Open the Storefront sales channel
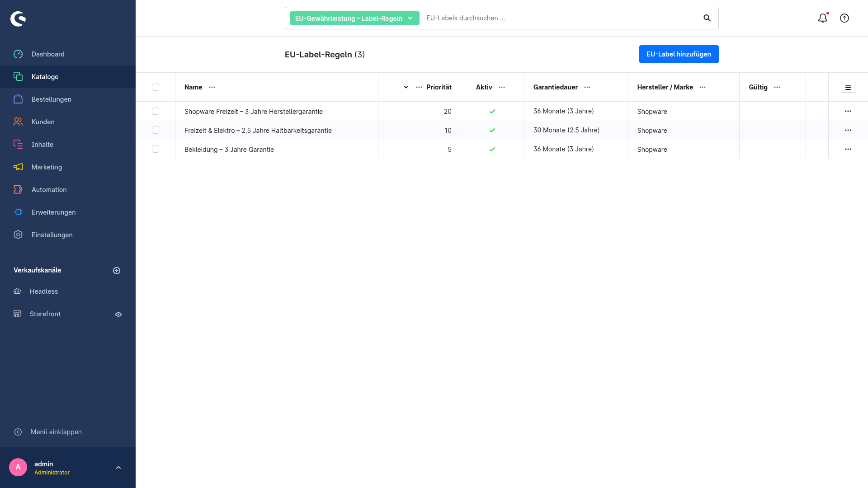The width and height of the screenshot is (868, 488). [45, 314]
